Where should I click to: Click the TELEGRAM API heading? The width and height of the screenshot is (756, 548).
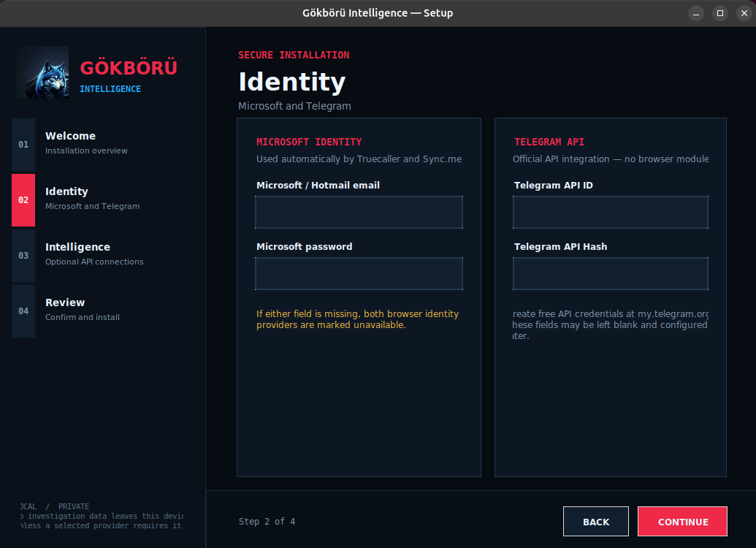click(x=549, y=142)
